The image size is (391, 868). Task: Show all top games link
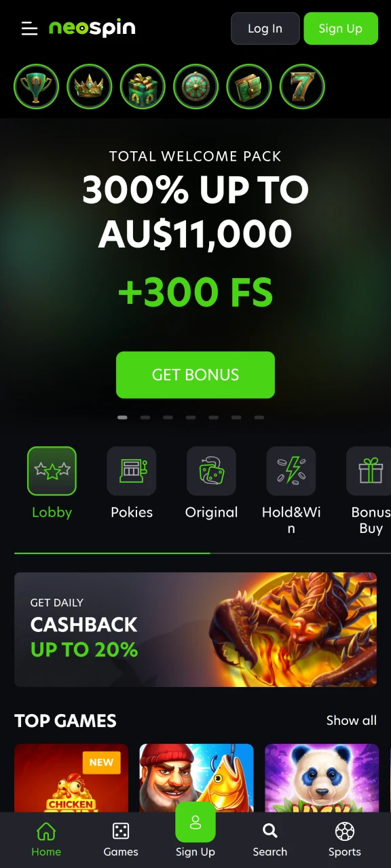352,720
